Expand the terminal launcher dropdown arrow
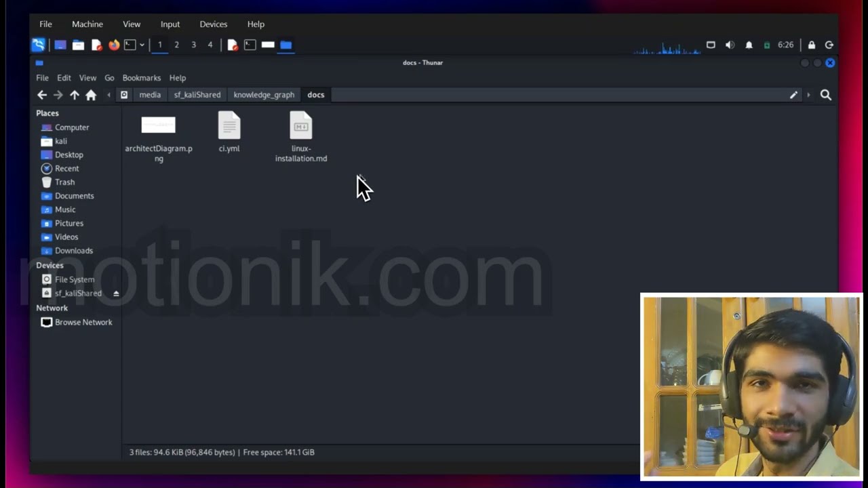Screen dimensions: 868x488 coord(142,45)
